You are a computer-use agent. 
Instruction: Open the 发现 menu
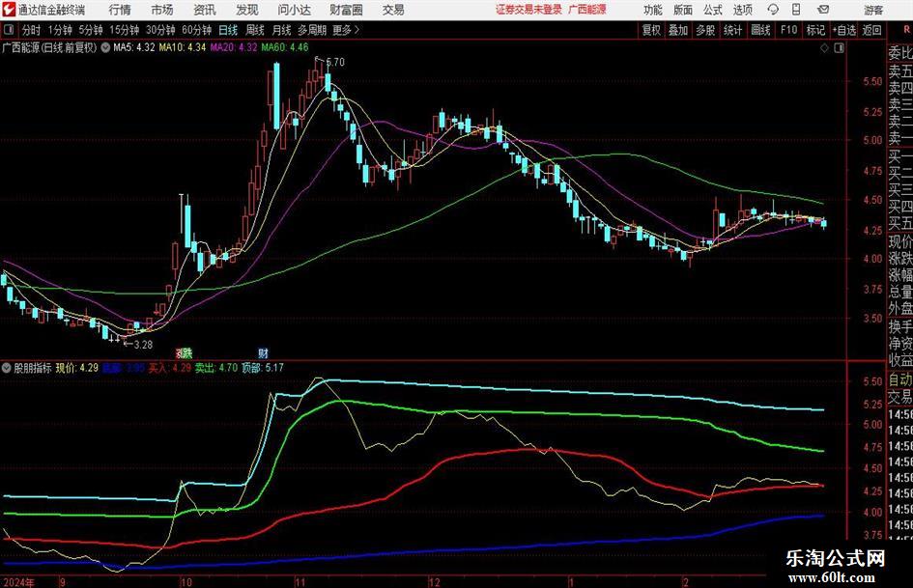click(247, 10)
